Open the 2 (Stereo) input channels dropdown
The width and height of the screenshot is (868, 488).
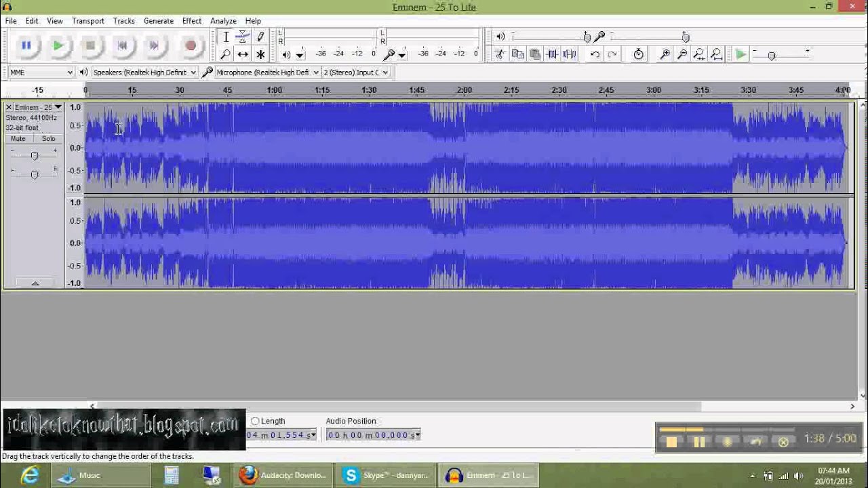point(356,72)
